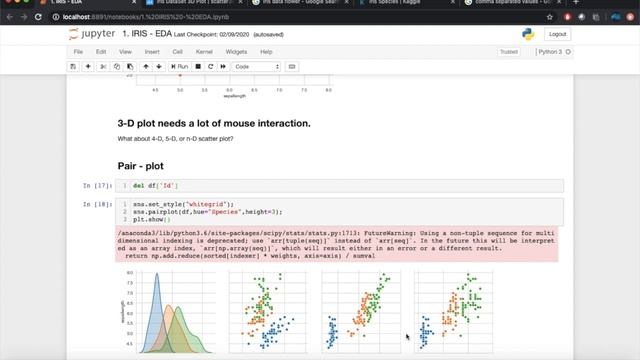Click the In [17] cell prompt
Image resolution: width=640 pixels, height=360 pixels.
98,186
